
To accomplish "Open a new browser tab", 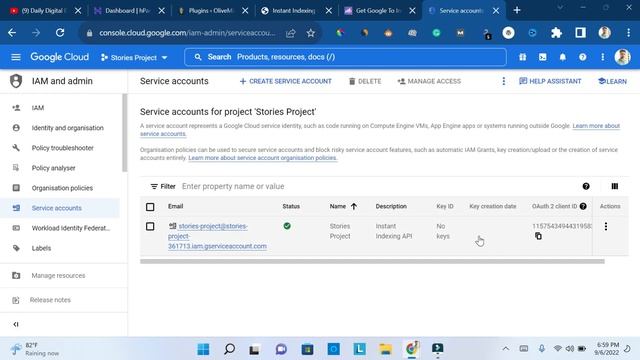I will pos(517,11).
